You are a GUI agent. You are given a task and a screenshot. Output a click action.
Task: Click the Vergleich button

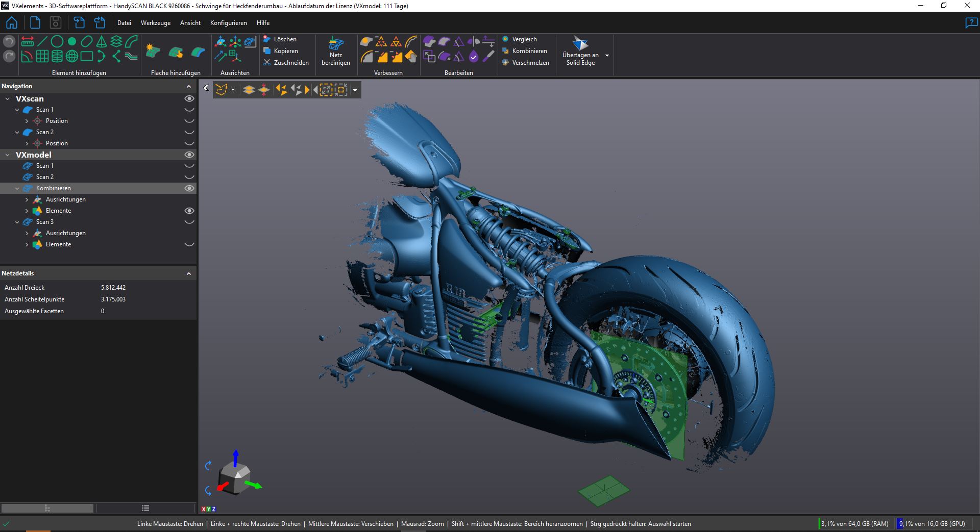519,39
